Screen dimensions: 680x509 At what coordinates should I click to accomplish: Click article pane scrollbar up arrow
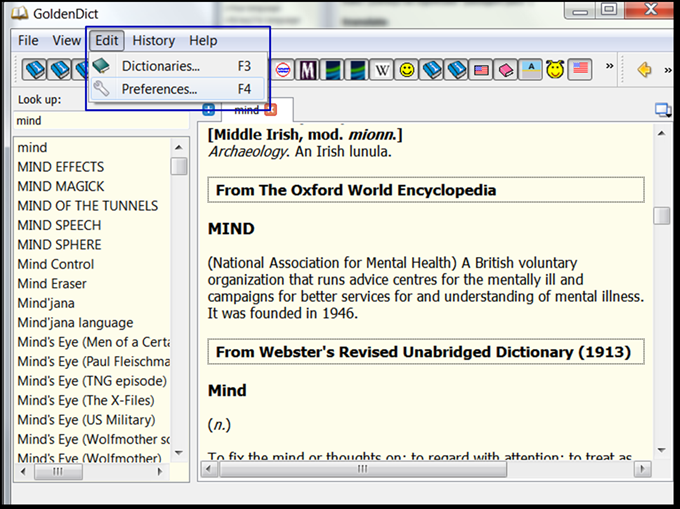[662, 134]
